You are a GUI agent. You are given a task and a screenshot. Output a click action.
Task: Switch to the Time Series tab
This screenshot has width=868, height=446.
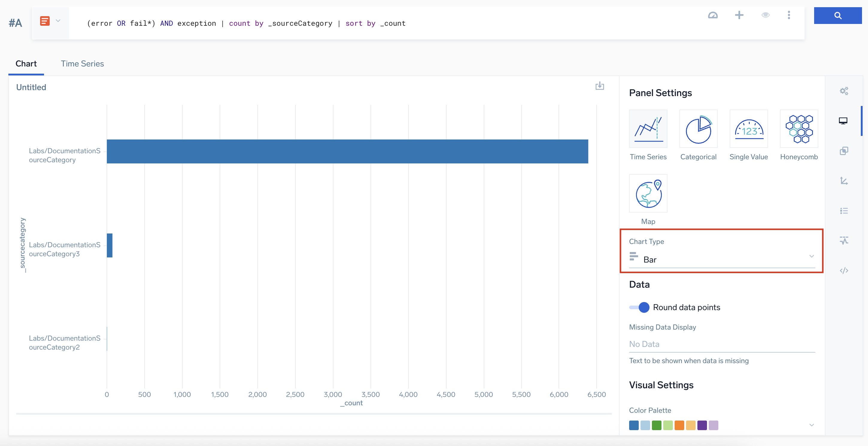(x=82, y=63)
